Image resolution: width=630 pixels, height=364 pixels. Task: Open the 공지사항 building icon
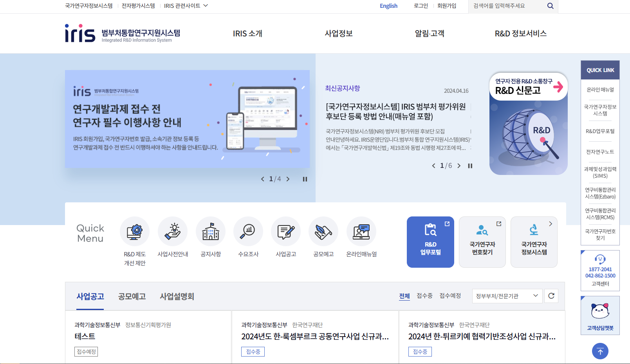tap(211, 232)
